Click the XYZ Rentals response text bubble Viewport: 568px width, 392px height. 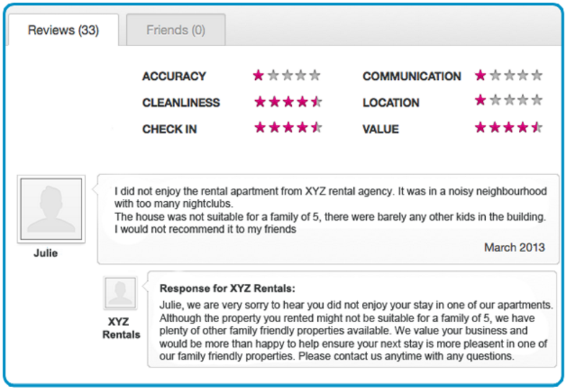point(352,319)
